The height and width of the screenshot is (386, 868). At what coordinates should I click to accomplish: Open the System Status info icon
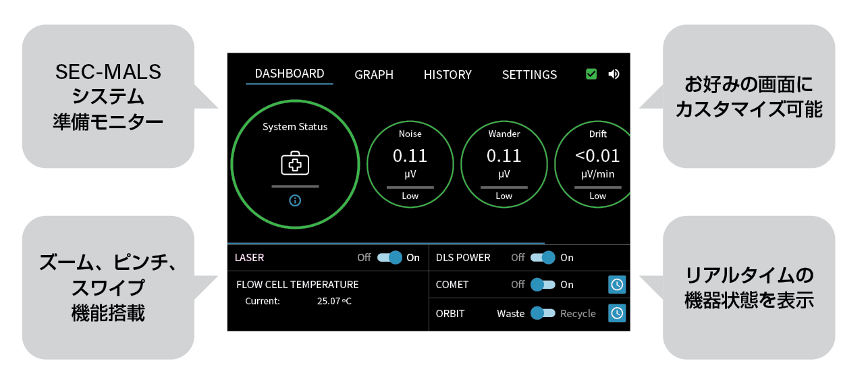pyautogui.click(x=295, y=200)
